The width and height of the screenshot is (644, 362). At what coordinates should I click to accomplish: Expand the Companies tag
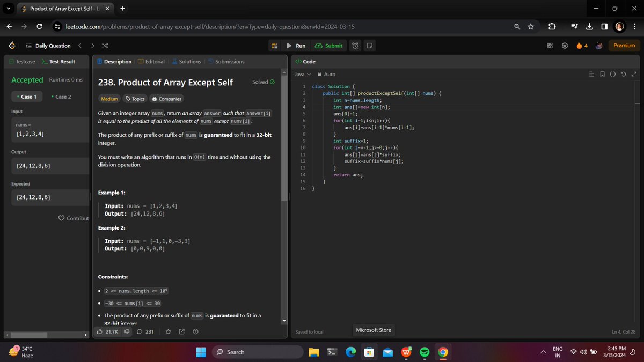pos(166,99)
